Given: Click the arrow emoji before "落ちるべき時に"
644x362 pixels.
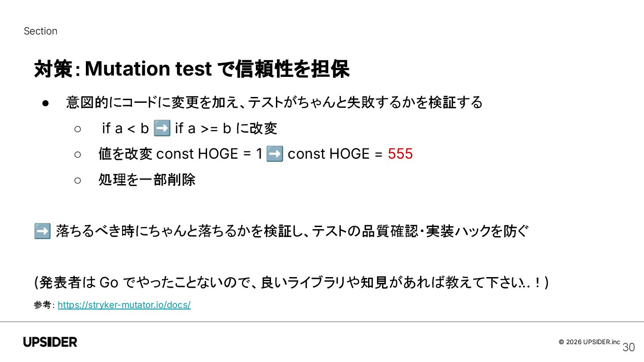Looking at the screenshot, I should pos(42,232).
